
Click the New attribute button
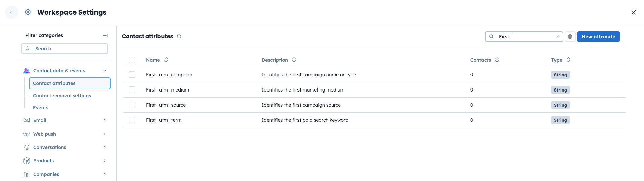pos(598,37)
